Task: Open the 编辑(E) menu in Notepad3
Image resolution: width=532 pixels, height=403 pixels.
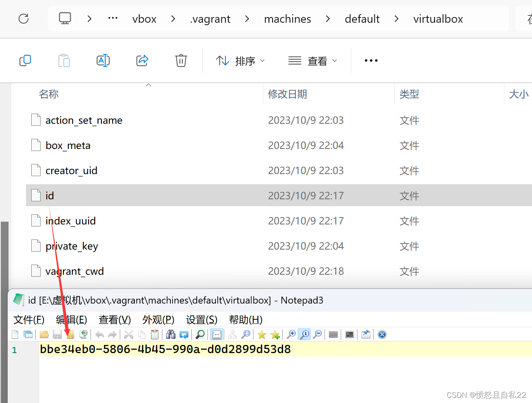Action: click(71, 320)
